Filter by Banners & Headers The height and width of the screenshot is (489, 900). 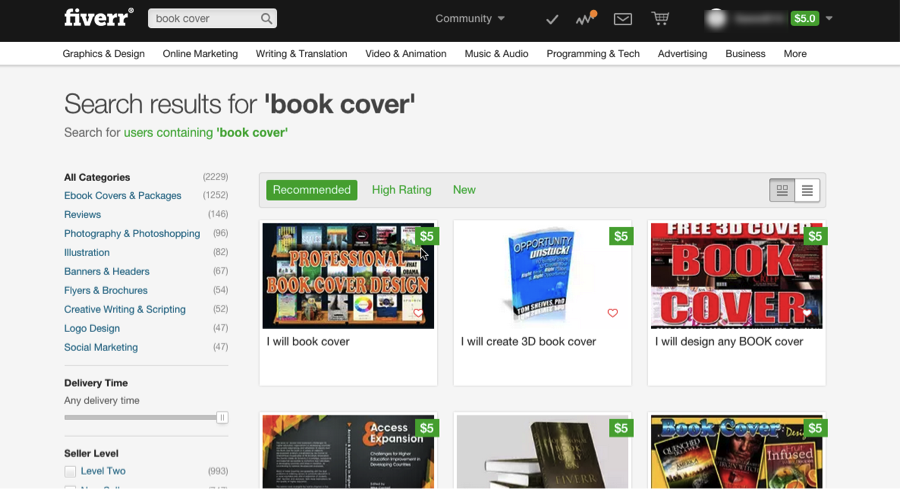(107, 271)
